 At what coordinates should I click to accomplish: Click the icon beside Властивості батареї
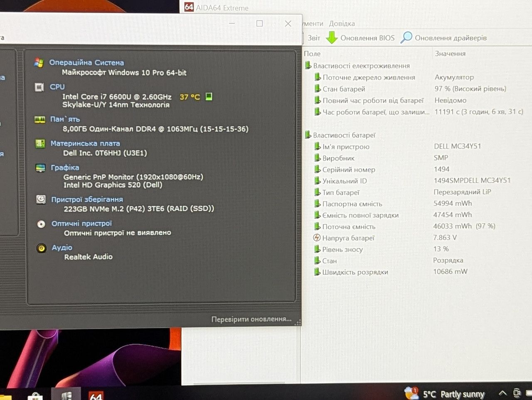308,135
